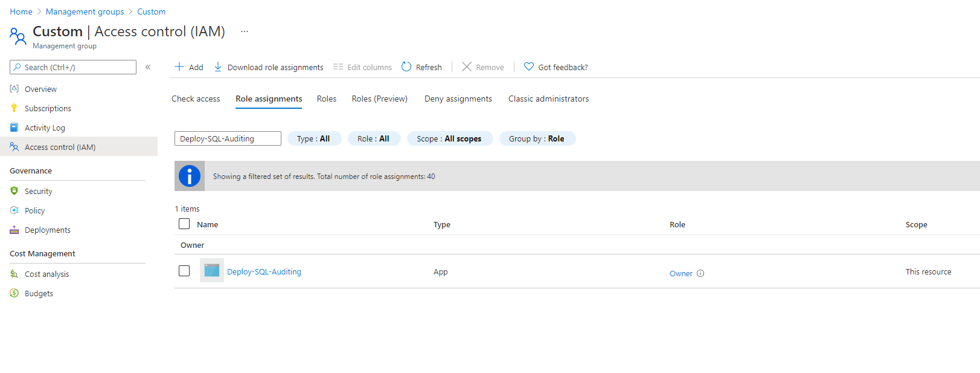Image resolution: width=980 pixels, height=373 pixels.
Task: Click the Deploy-SQL-Auditing name filter box
Action: [x=228, y=138]
